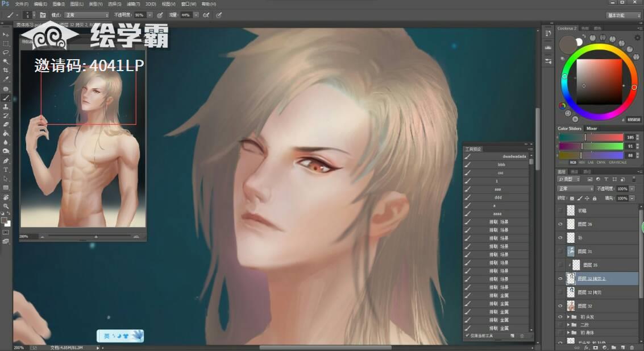
Task: Create a new layer via footer icon
Action: tap(622, 348)
